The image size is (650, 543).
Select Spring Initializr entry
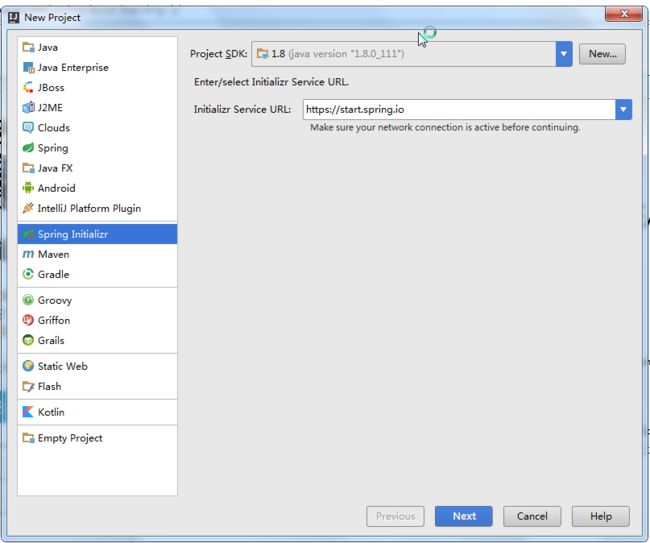pos(97,234)
